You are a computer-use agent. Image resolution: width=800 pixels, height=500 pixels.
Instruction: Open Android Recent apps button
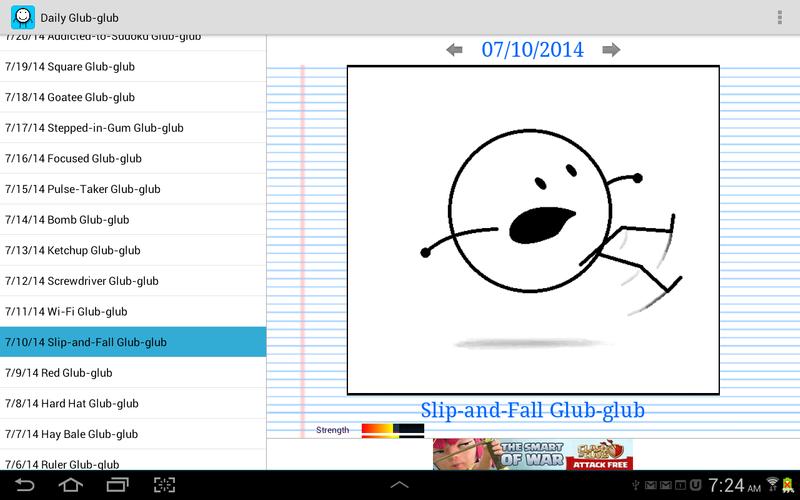117,485
